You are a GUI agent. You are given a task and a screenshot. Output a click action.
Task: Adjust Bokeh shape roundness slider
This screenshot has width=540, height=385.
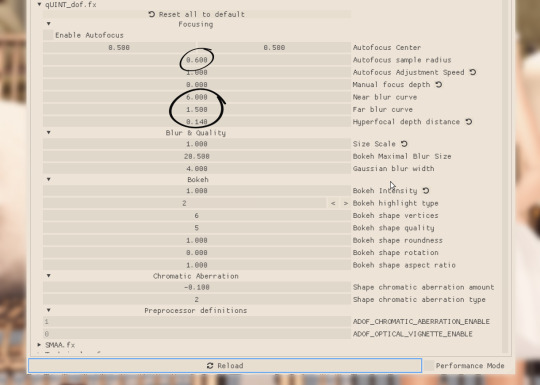[x=197, y=240]
